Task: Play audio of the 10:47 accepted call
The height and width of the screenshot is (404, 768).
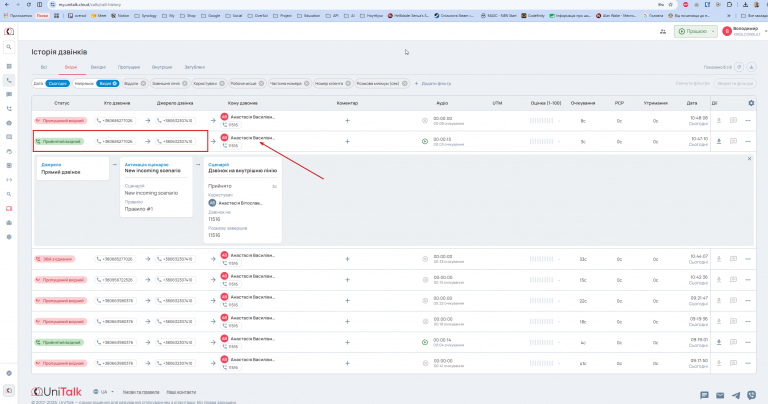Action: [425, 142]
